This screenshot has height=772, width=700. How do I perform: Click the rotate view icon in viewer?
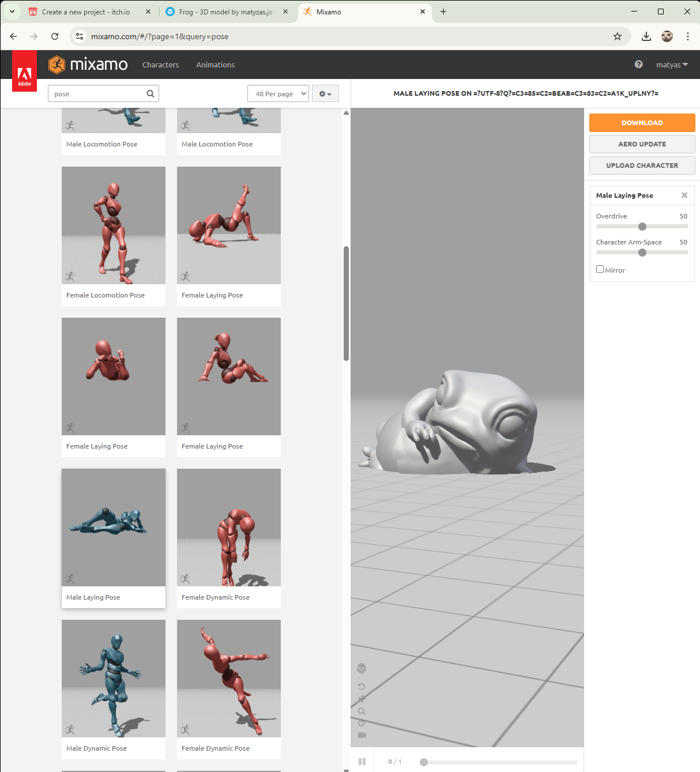[x=362, y=687]
